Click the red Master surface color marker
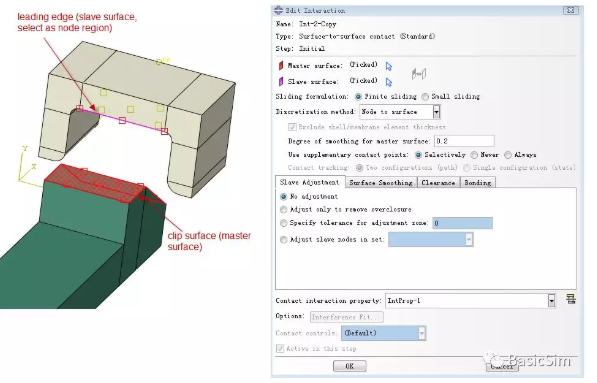The image size is (597, 383). point(281,65)
